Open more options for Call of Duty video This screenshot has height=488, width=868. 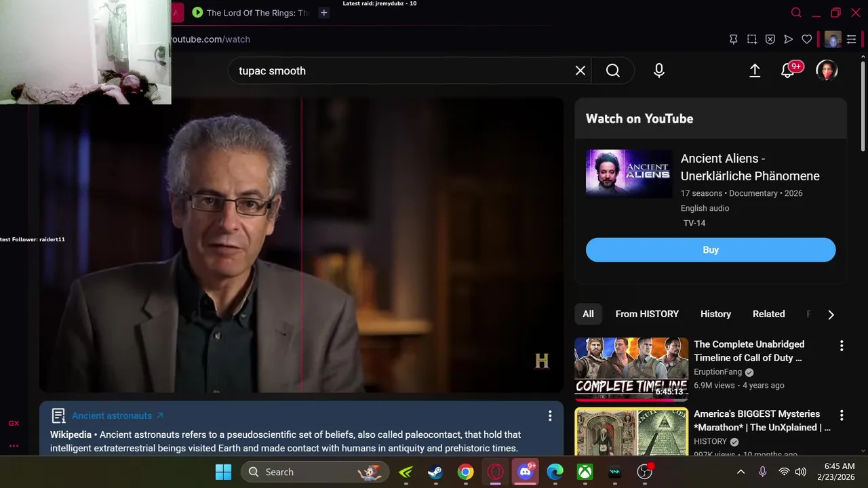pos(842,346)
